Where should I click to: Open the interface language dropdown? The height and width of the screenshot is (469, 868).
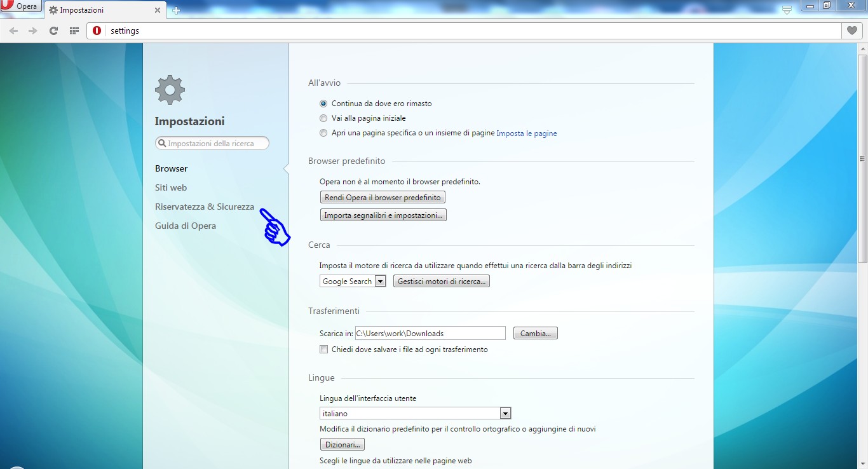point(505,413)
